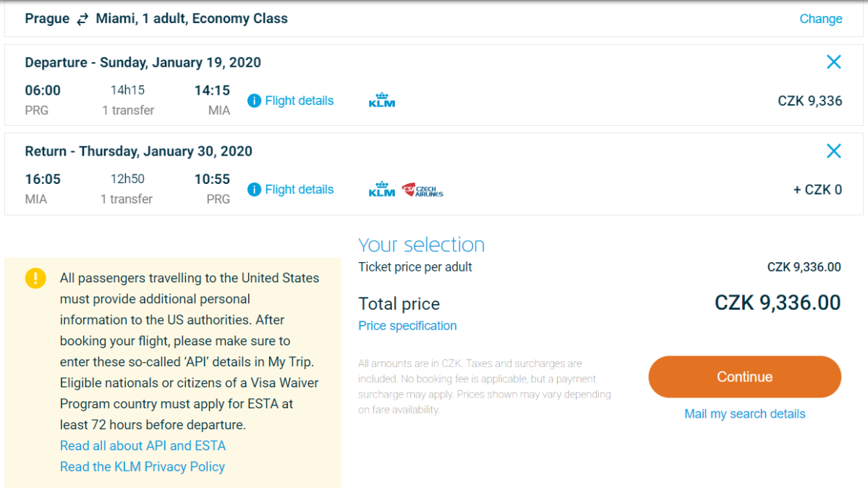The height and width of the screenshot is (488, 868).
Task: Click the Return - Thursday, January 30 heading
Action: [138, 151]
